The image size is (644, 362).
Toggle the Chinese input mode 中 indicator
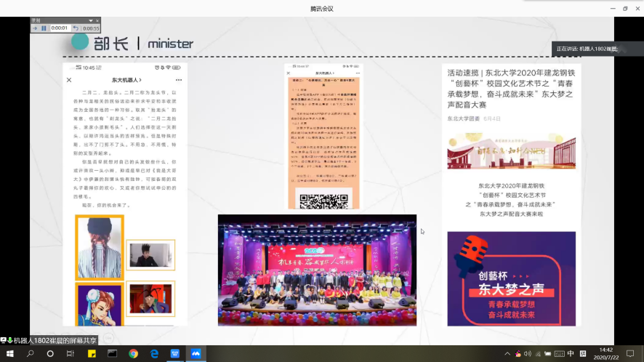pos(571,353)
